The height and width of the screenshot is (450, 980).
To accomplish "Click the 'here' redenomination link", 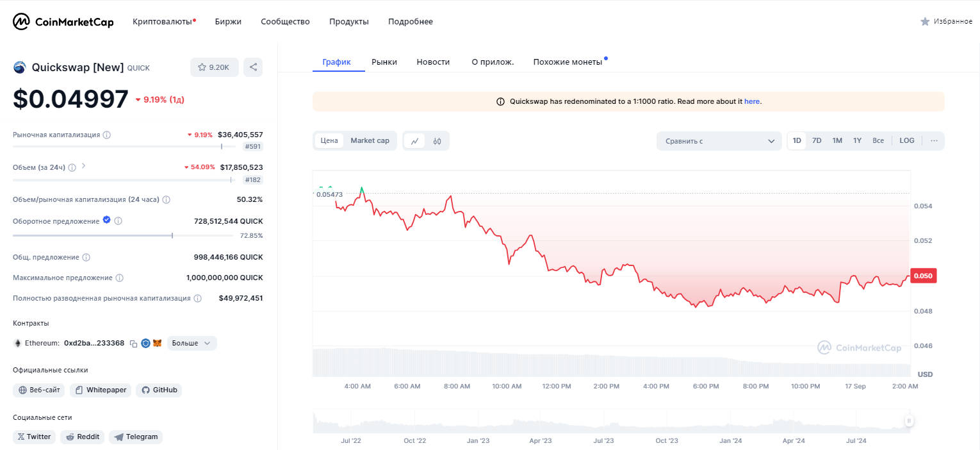I will 752,101.
